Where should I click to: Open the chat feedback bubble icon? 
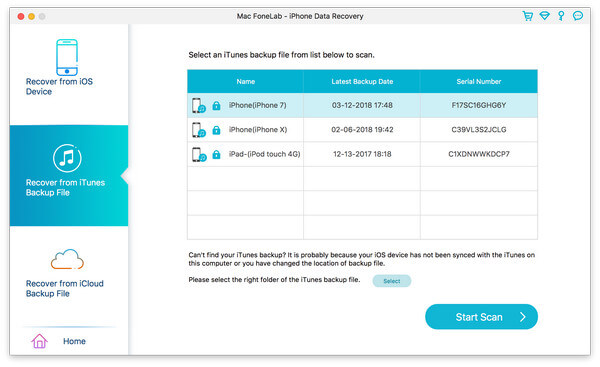pyautogui.click(x=578, y=16)
